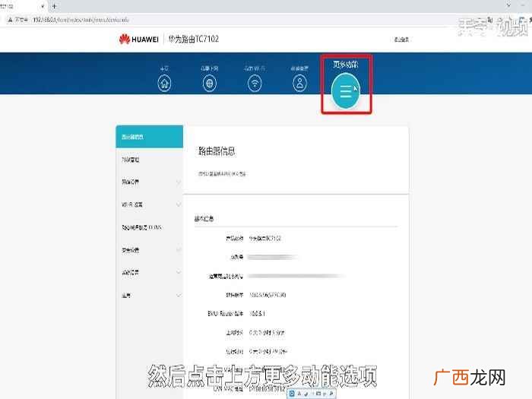The image size is (532, 399).
Task: Click the 华为路由TC7102 header title
Action: (x=193, y=39)
